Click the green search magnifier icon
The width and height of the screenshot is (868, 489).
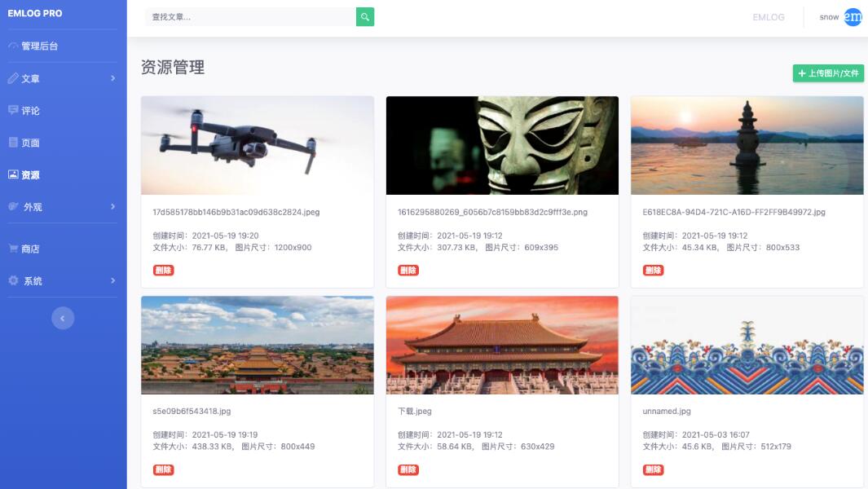pos(364,16)
